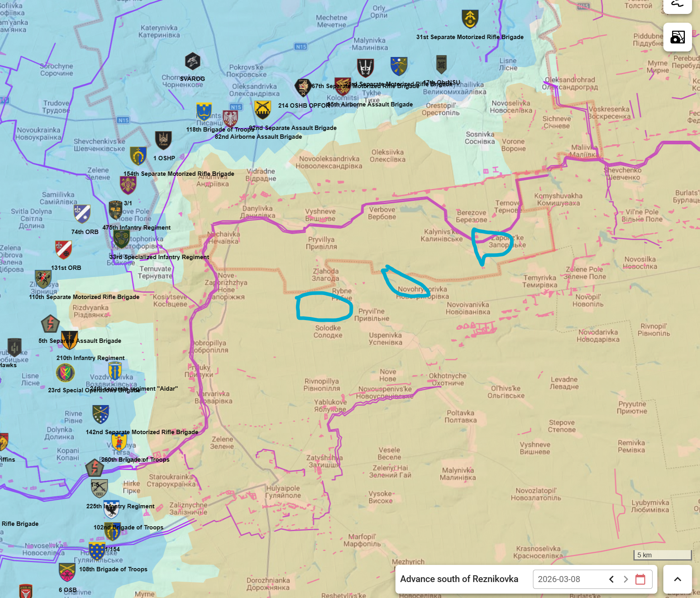Select the Staroukrainka town label
The width and height of the screenshot is (700, 598).
coord(171,480)
